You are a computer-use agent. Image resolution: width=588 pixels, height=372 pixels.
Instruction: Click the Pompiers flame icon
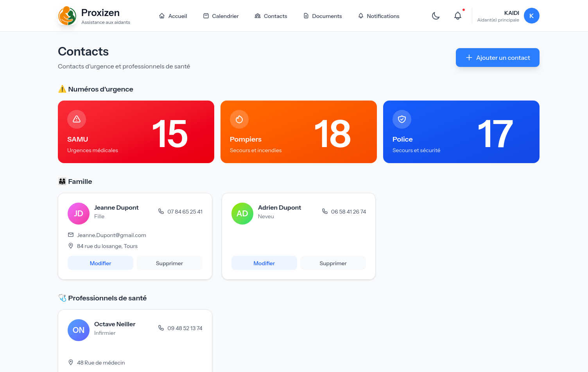239,119
